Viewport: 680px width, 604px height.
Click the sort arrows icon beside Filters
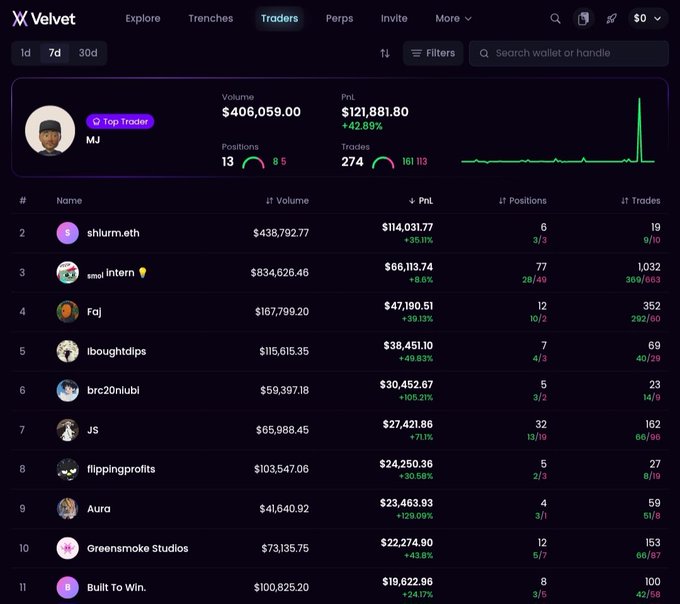coord(385,53)
